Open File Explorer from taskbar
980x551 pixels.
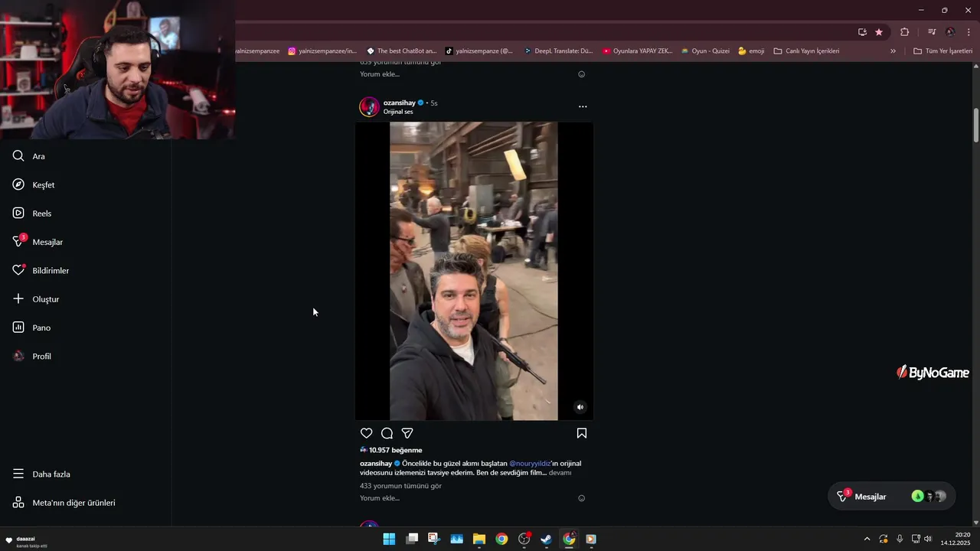pyautogui.click(x=479, y=539)
